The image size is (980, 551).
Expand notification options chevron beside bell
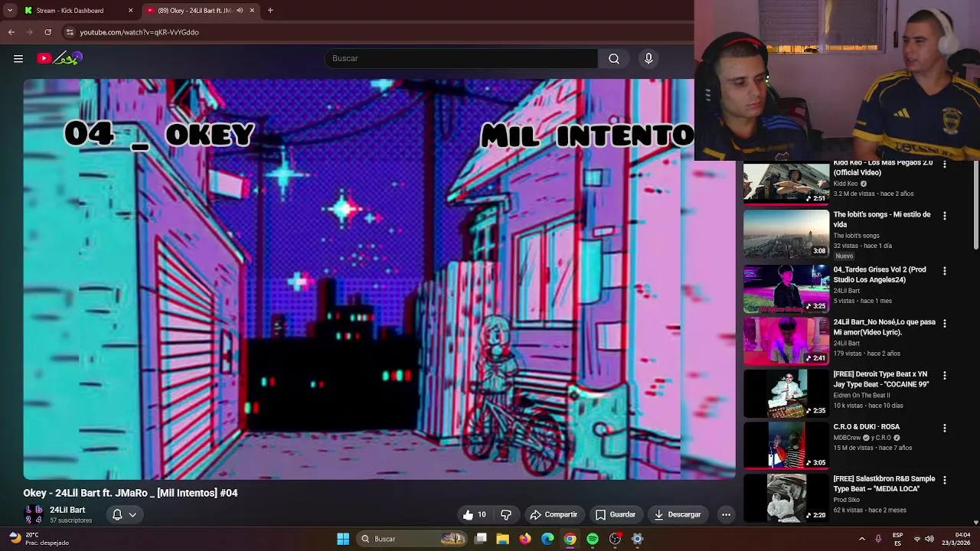[x=132, y=514]
